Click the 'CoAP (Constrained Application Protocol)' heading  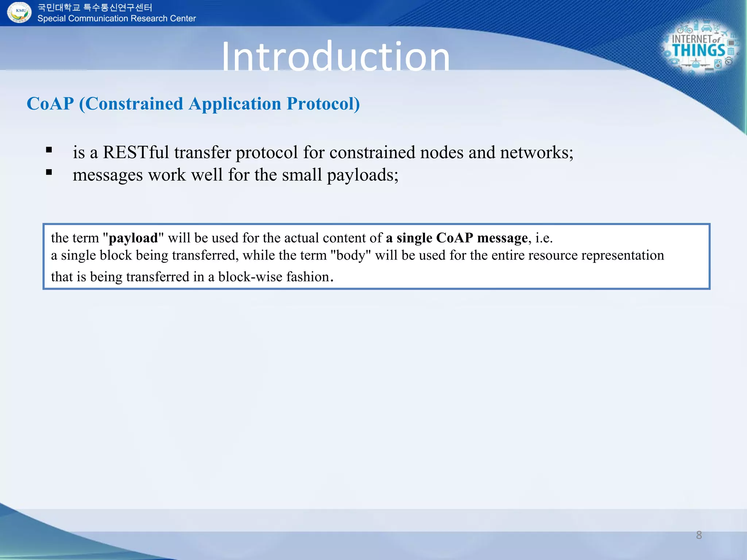click(x=193, y=104)
